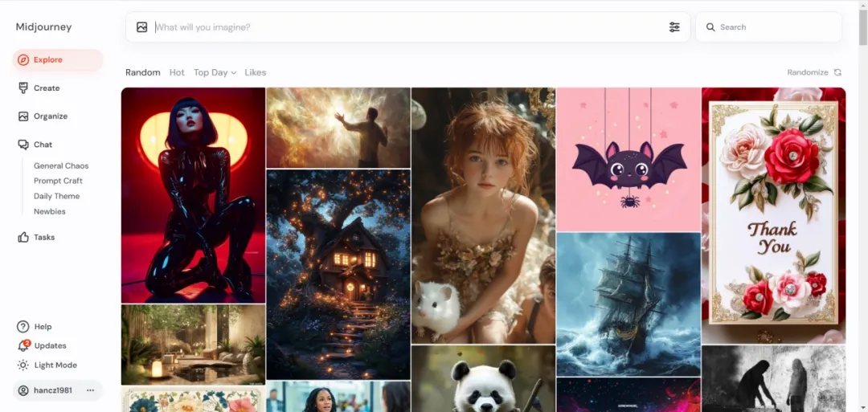Open Updates notifications bell
Screen dimensions: 868x412
(x=23, y=345)
